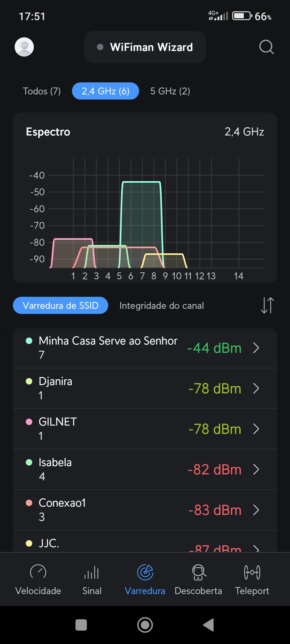
Task: Expand the Isabela network details chevron
Action: point(256,470)
